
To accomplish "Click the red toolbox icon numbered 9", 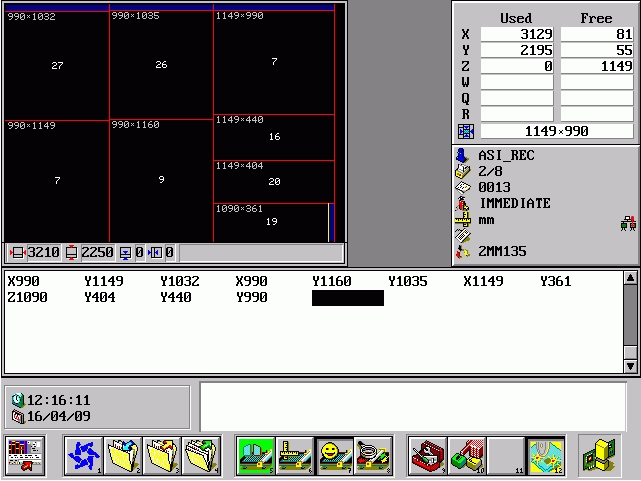I will click(x=427, y=456).
